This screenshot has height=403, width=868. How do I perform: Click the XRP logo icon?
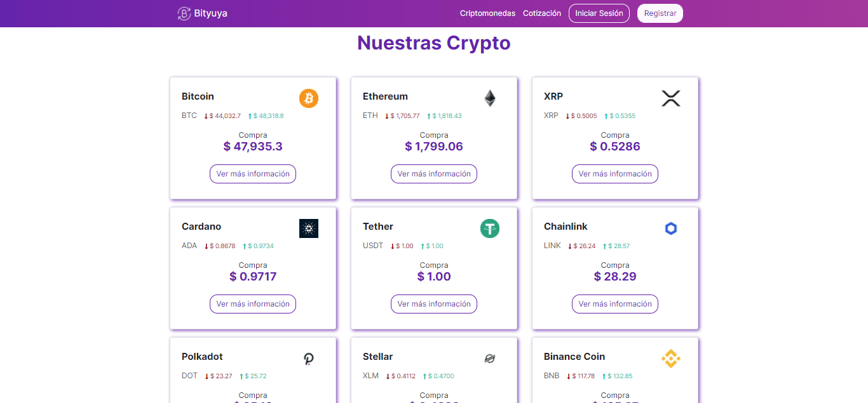tap(671, 98)
